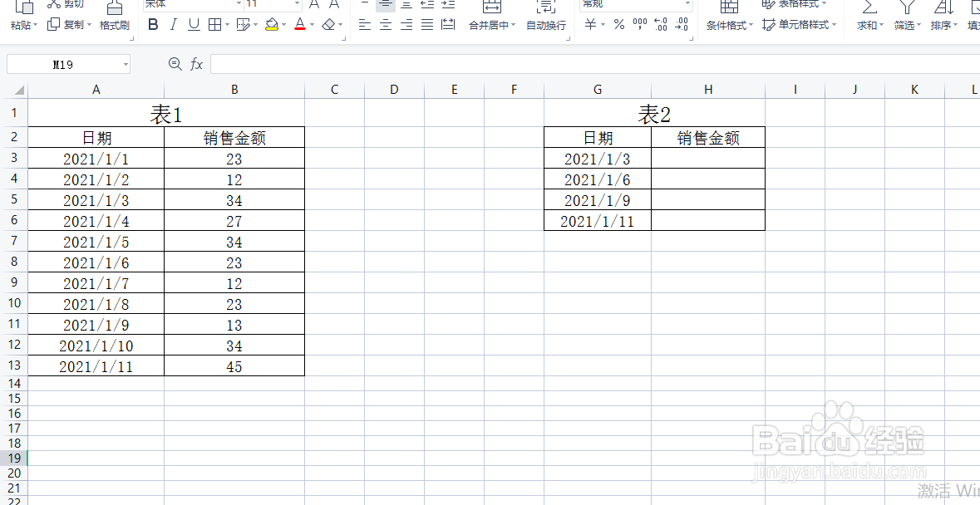Select the 2021/1/1 date cell in 表1
980x505 pixels.
pos(96,159)
